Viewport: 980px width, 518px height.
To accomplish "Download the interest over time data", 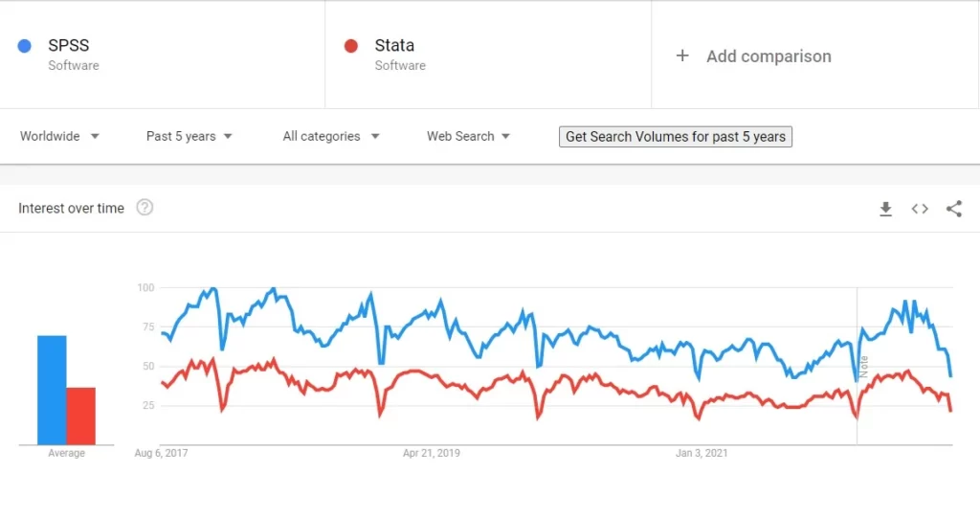I will tap(885, 209).
